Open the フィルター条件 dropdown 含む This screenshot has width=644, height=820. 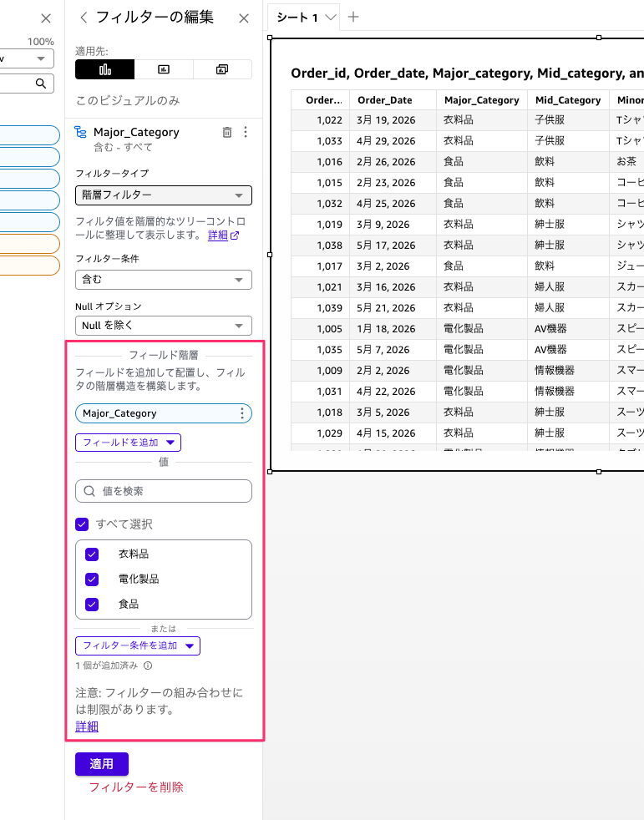tap(164, 280)
